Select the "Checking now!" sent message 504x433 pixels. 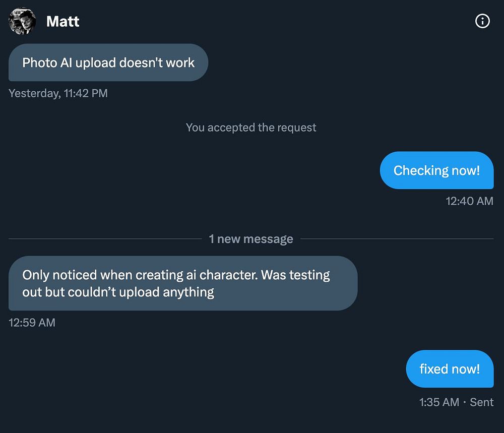coord(436,170)
